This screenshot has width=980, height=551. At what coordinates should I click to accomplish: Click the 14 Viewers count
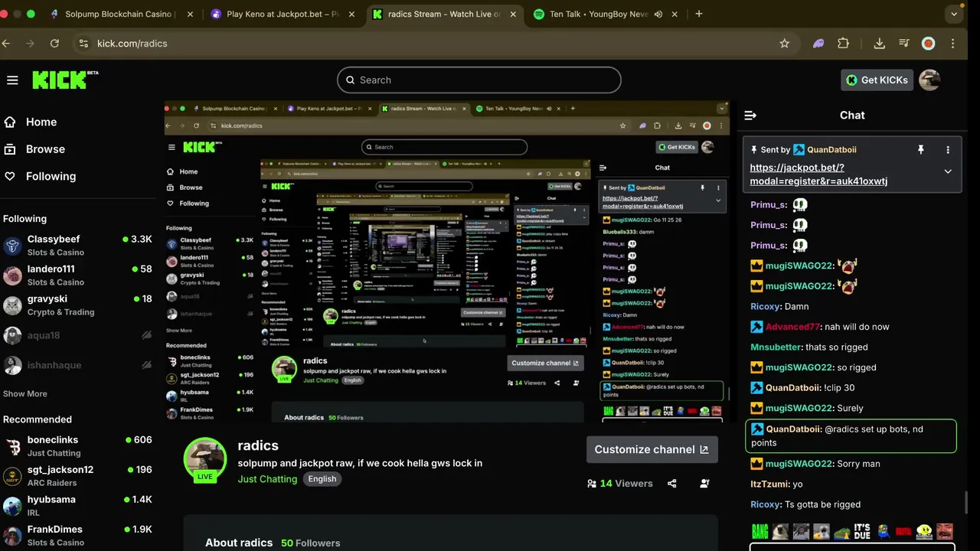(619, 484)
